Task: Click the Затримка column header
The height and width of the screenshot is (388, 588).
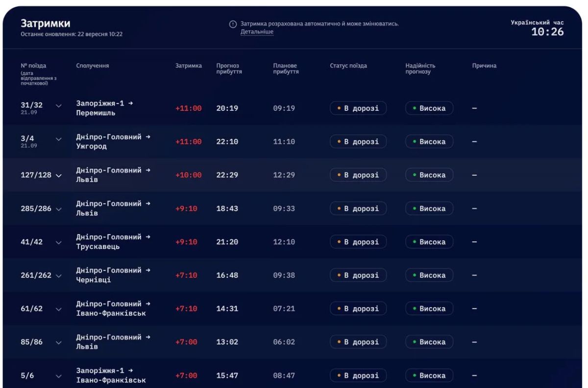Action: [x=189, y=66]
